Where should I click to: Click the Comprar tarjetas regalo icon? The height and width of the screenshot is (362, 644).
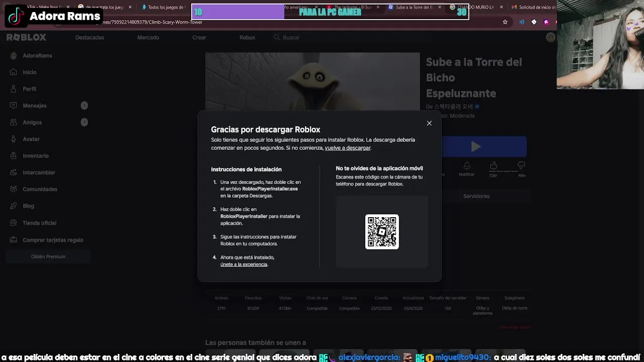pyautogui.click(x=14, y=240)
